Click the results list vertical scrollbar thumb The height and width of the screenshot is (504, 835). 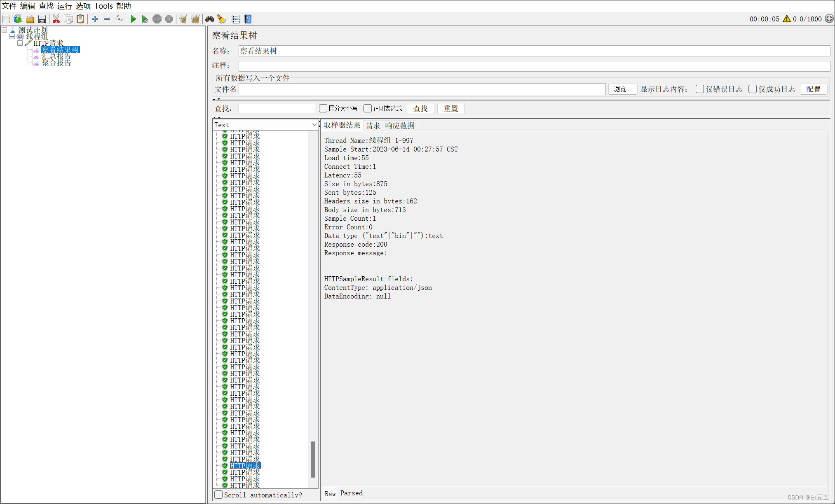click(x=313, y=459)
